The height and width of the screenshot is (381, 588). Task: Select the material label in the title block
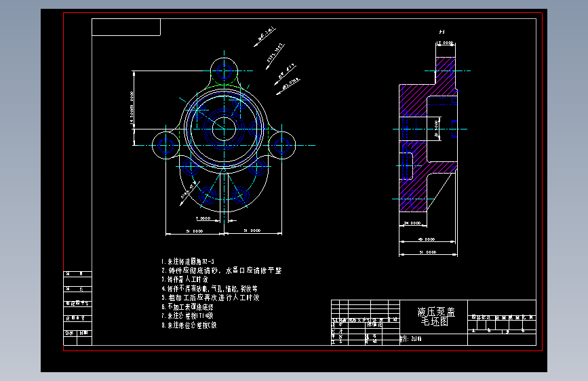[x=411, y=338]
